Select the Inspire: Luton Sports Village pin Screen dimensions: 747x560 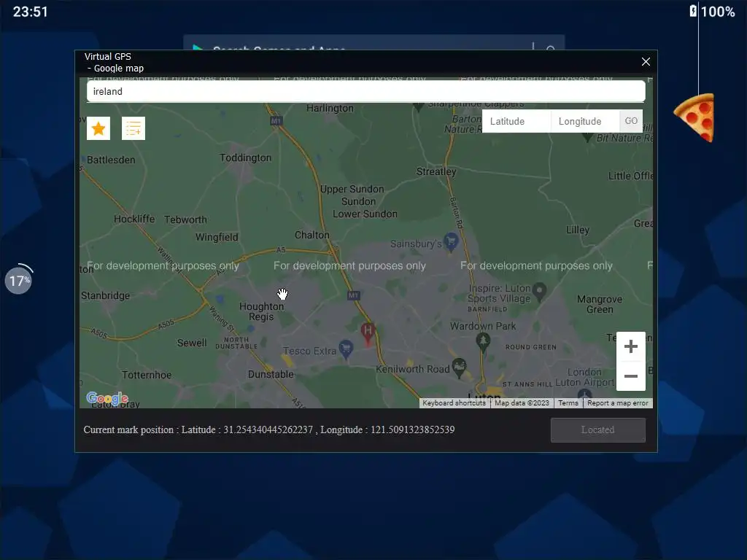click(x=539, y=292)
